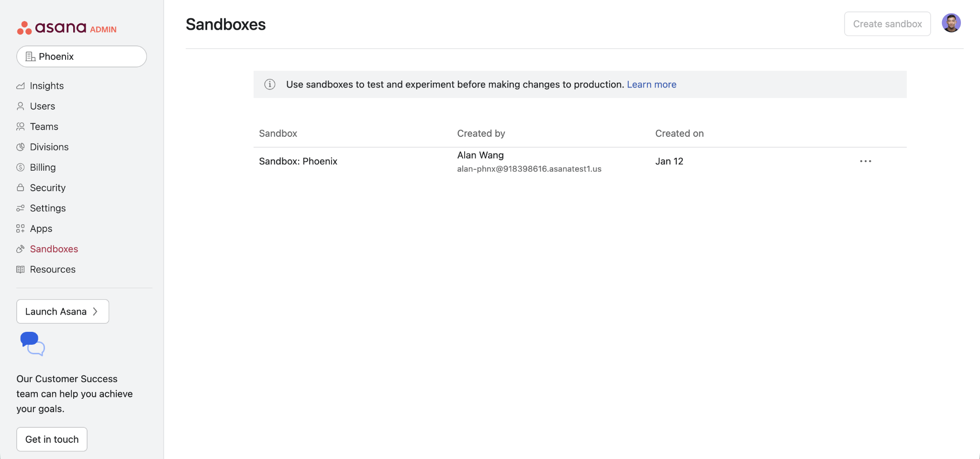Select Sandboxes in the sidebar
Image resolution: width=980 pixels, height=459 pixels.
coord(54,249)
